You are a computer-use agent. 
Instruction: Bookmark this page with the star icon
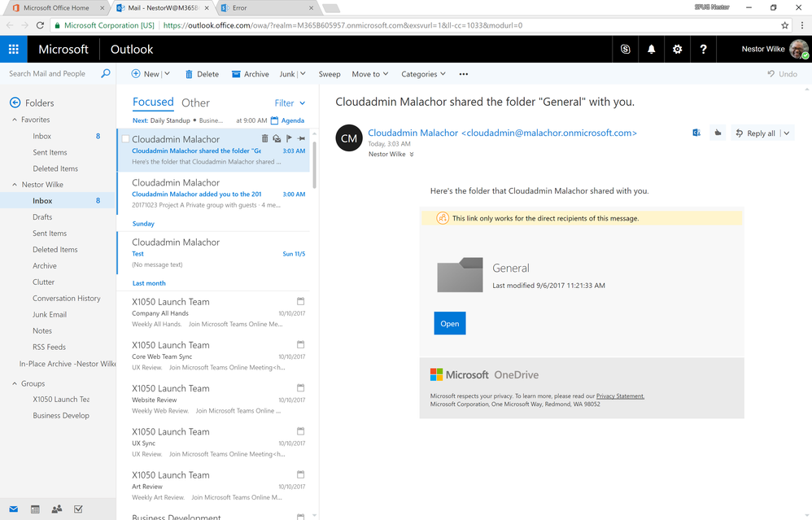pyautogui.click(x=784, y=25)
